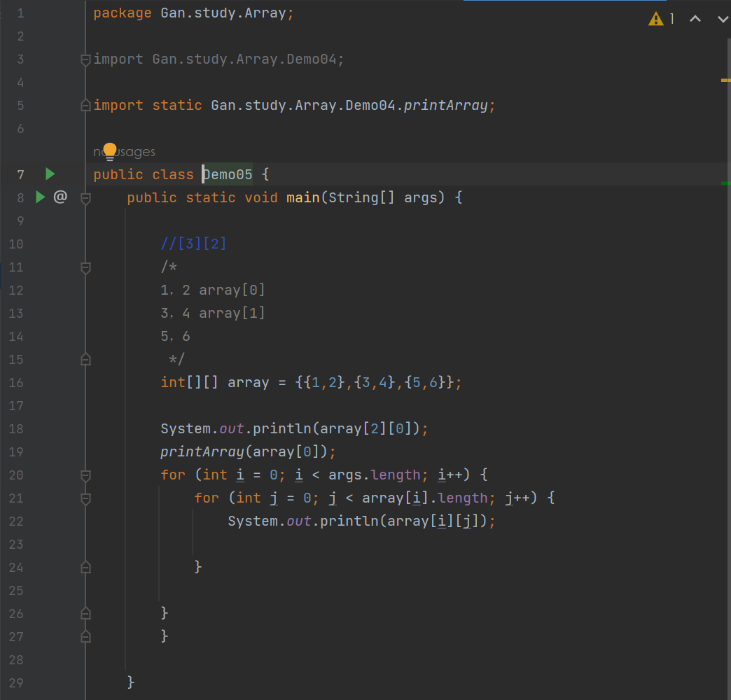This screenshot has width=731, height=700.
Task: Collapse the fold marker at line 26
Action: tap(86, 613)
